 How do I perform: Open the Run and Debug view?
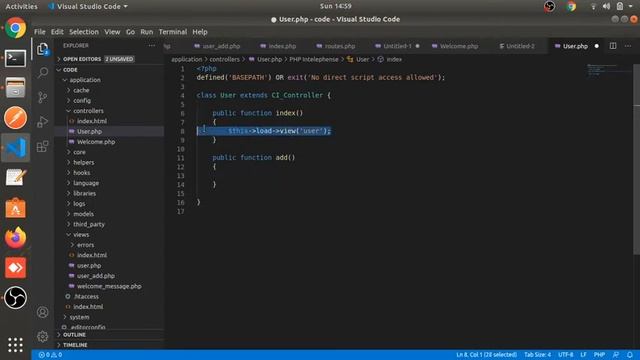[x=42, y=122]
